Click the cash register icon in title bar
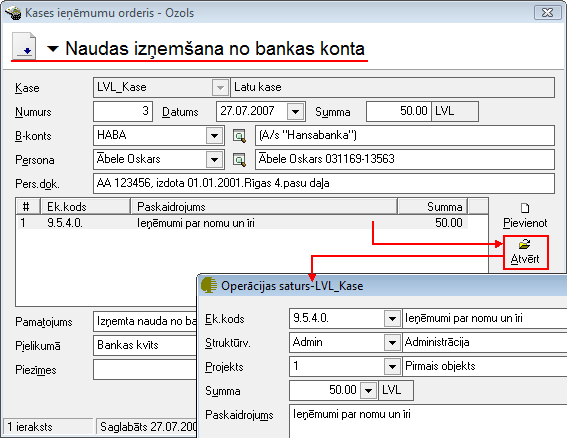Screen dimensions: 567x438 [13, 13]
